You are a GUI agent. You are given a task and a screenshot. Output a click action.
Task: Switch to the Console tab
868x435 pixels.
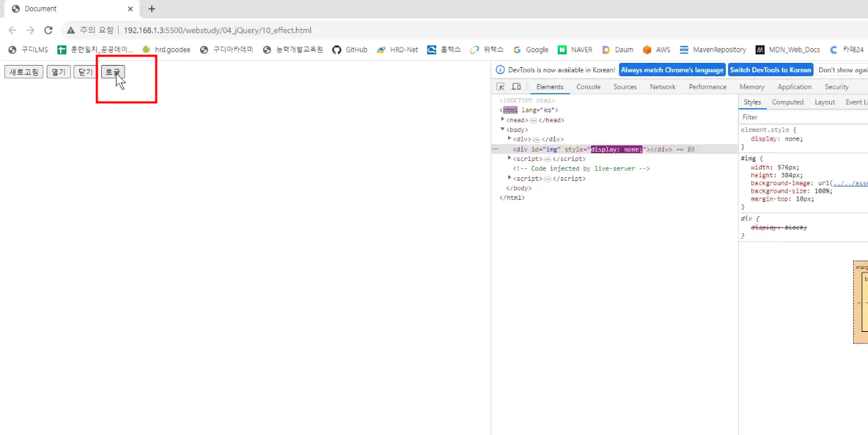click(588, 87)
